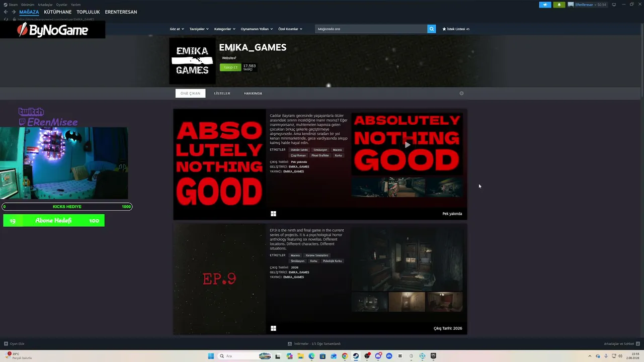
Task: Open the TOPLULUK tab
Action: pyautogui.click(x=88, y=12)
